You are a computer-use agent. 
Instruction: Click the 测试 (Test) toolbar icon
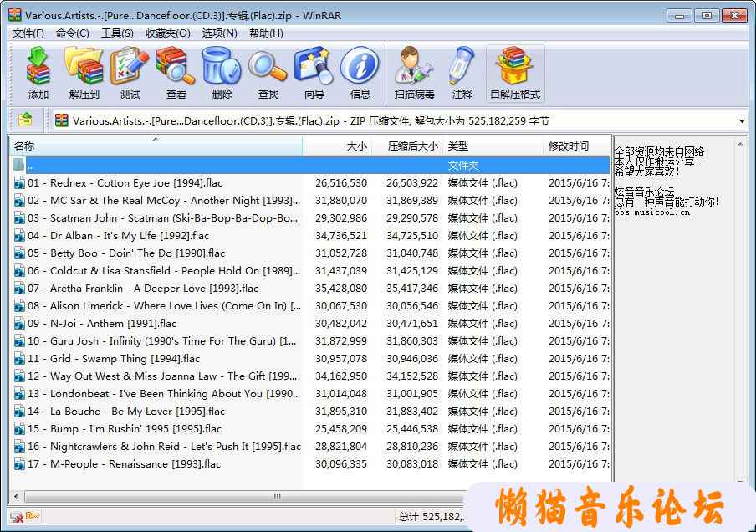point(130,66)
